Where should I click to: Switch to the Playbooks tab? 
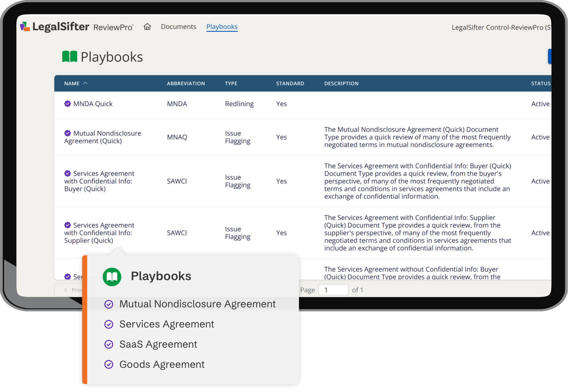222,27
